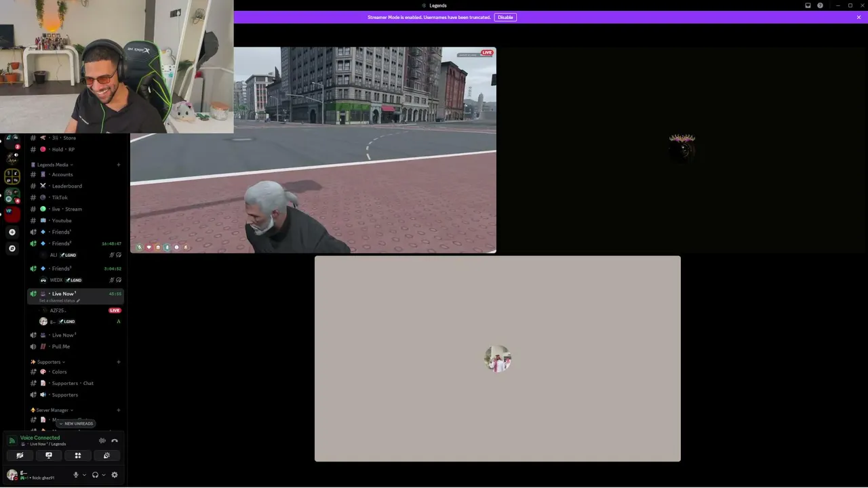This screenshot has width=868, height=488.
Task: Open the green server folder
Action: tap(12, 195)
